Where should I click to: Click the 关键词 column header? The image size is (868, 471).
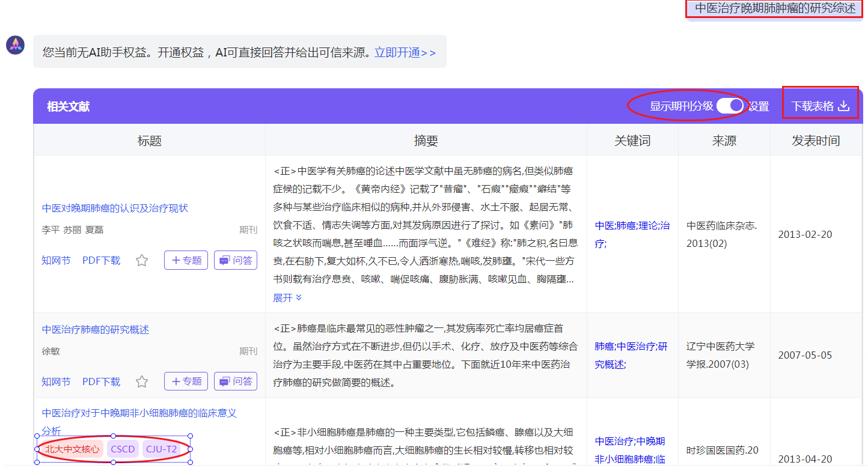pos(632,141)
